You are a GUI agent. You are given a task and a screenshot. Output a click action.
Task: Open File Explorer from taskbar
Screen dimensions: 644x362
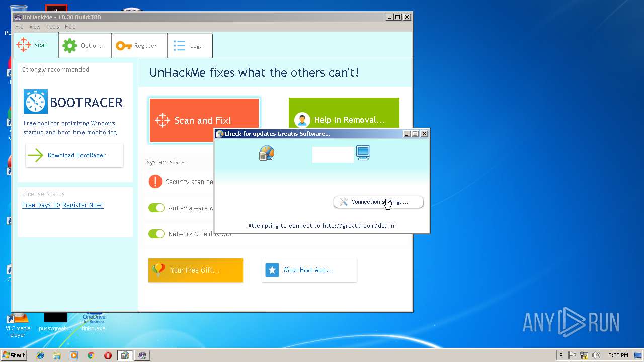[57, 355]
